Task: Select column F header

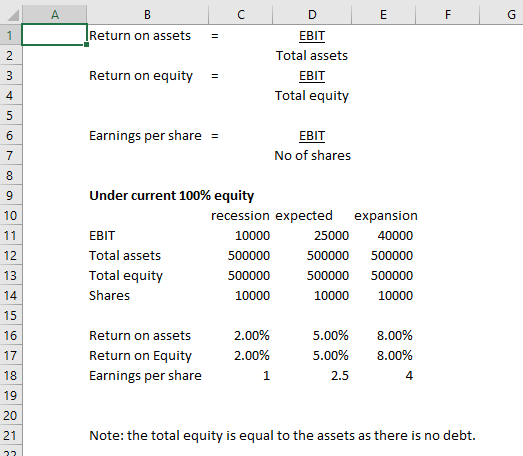Action: click(x=447, y=15)
